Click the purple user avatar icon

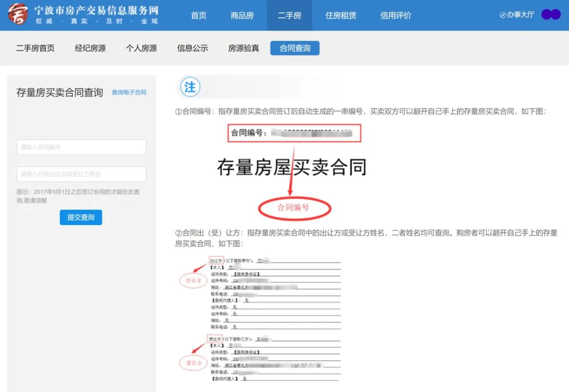pos(551,15)
